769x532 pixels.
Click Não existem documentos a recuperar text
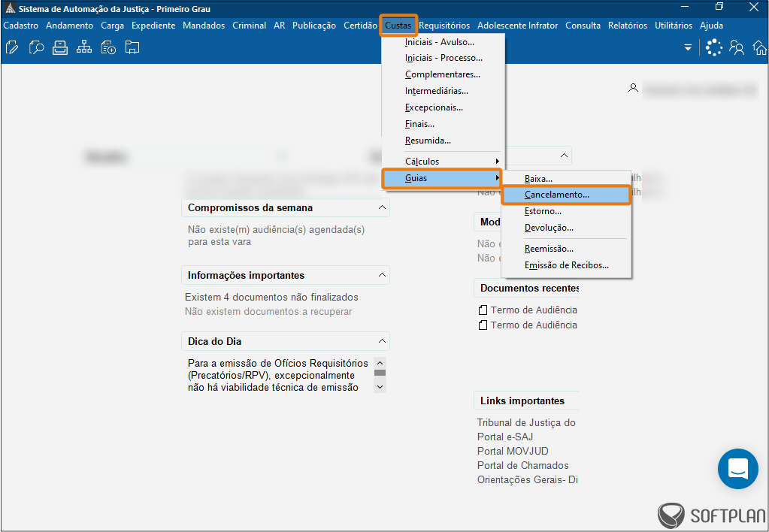(x=269, y=311)
